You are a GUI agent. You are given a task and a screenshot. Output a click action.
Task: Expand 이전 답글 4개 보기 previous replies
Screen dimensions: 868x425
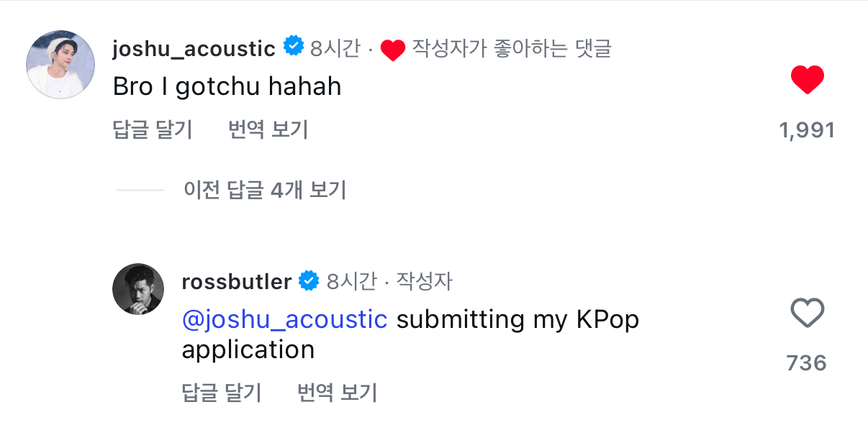tap(265, 190)
